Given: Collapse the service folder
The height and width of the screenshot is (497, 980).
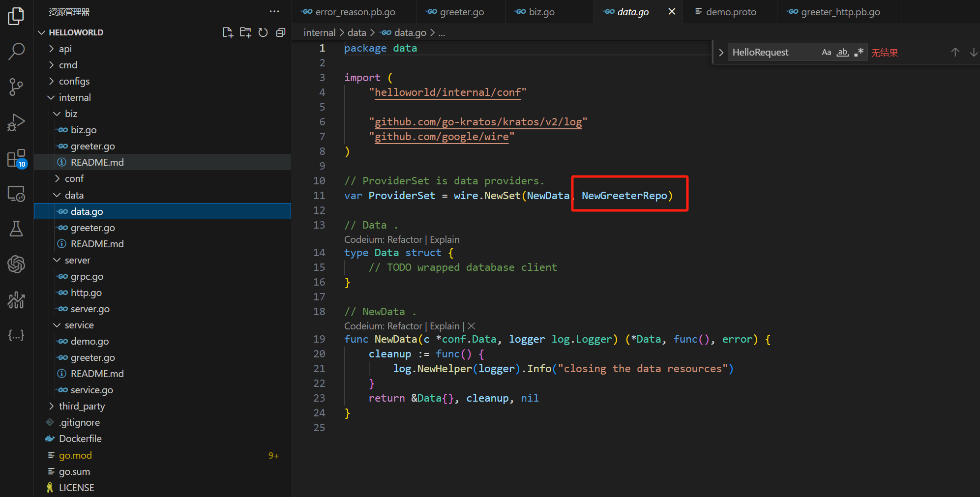Looking at the screenshot, I should click(x=162, y=325).
